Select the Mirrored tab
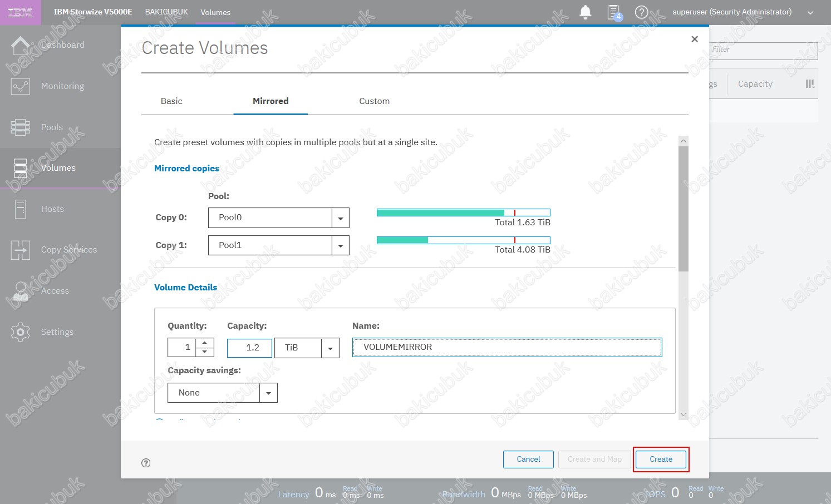Viewport: 831px width, 504px height. [x=271, y=101]
